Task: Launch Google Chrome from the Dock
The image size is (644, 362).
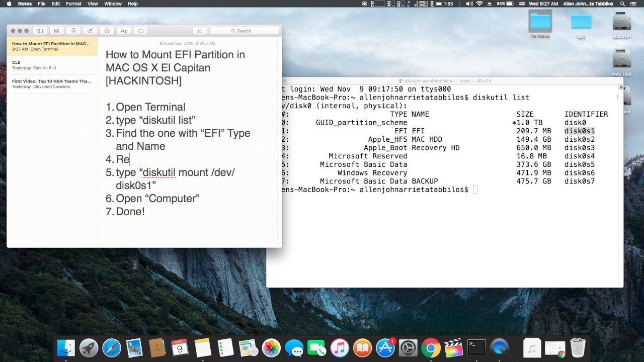Action: tap(431, 348)
